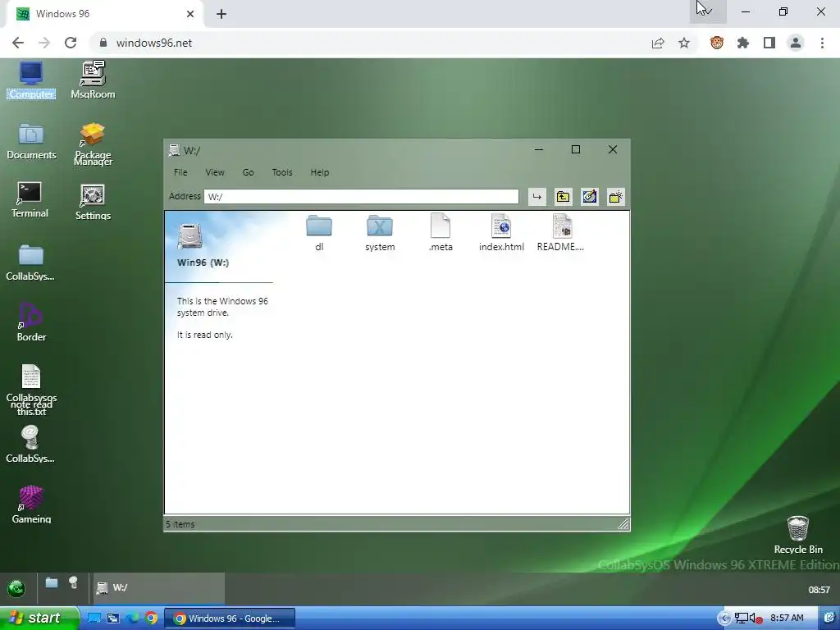Click the Windows XP start button
The height and width of the screenshot is (630, 840).
(39, 619)
